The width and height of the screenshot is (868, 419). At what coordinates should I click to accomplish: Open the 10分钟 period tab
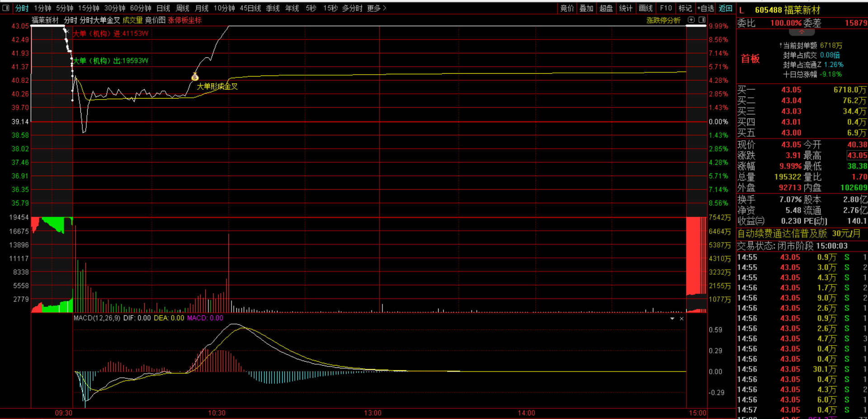pos(224,8)
